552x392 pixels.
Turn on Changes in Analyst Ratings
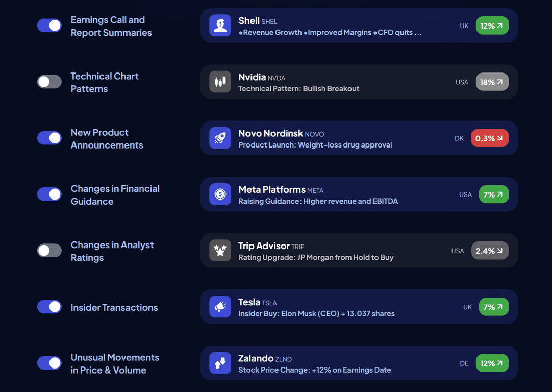click(x=49, y=251)
